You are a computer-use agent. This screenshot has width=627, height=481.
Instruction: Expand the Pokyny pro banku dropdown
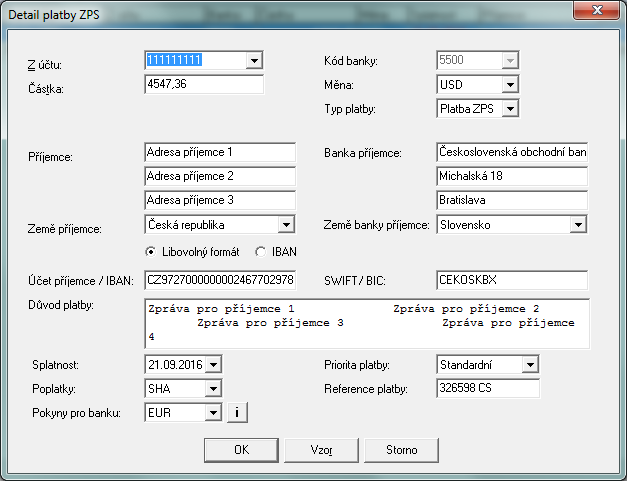point(213,411)
